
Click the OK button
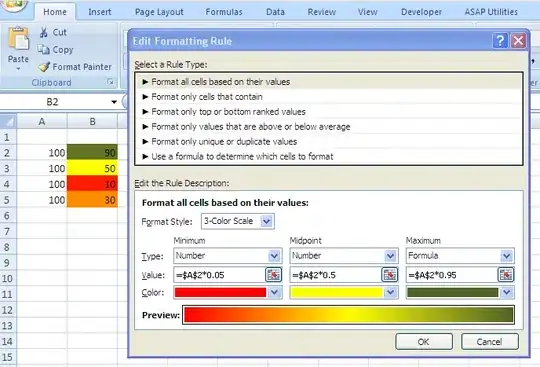pyautogui.click(x=424, y=342)
